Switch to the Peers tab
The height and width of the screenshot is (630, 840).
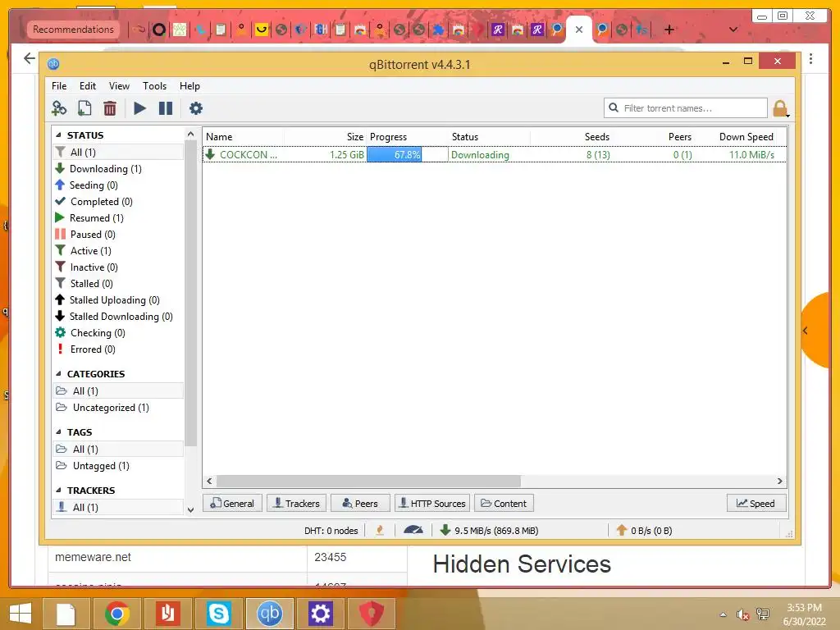pos(360,504)
